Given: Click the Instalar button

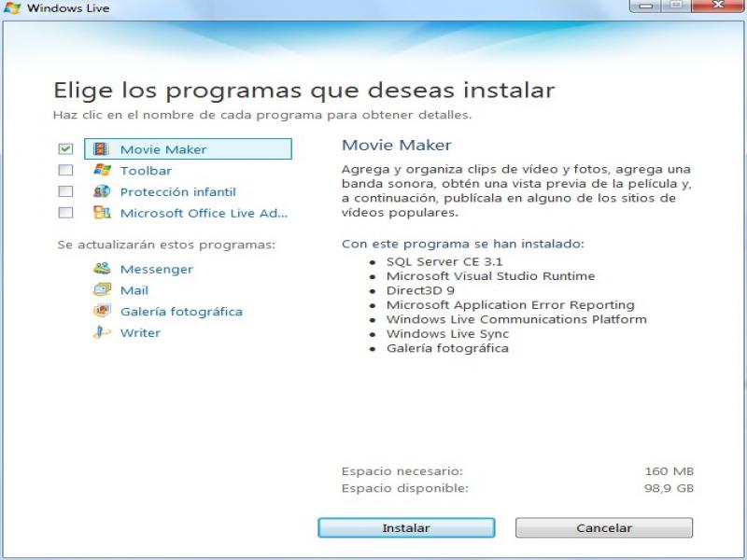Looking at the screenshot, I should click(x=406, y=527).
